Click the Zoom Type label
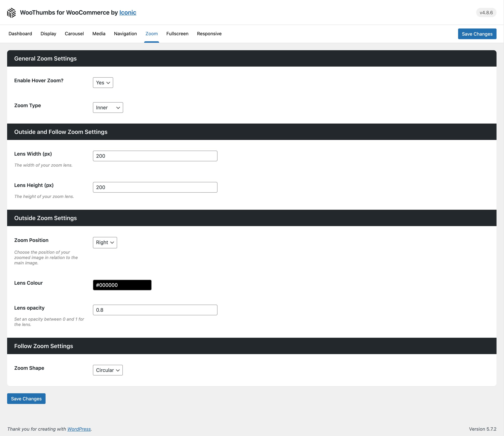The width and height of the screenshot is (504, 436). point(27,105)
